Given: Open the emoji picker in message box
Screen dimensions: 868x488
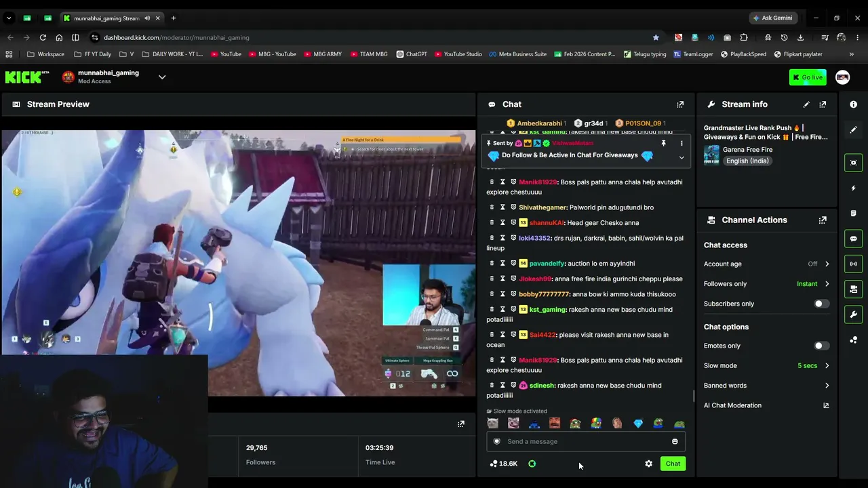Looking at the screenshot, I should 675,442.
